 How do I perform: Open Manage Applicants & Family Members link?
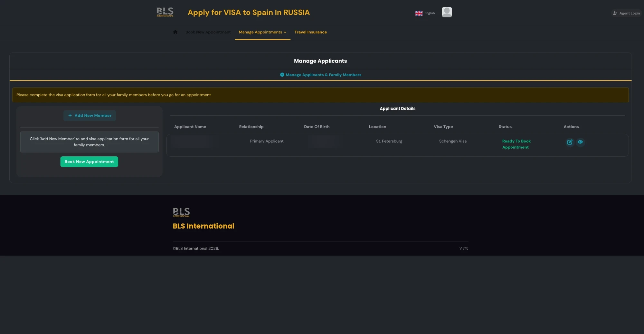coord(320,75)
